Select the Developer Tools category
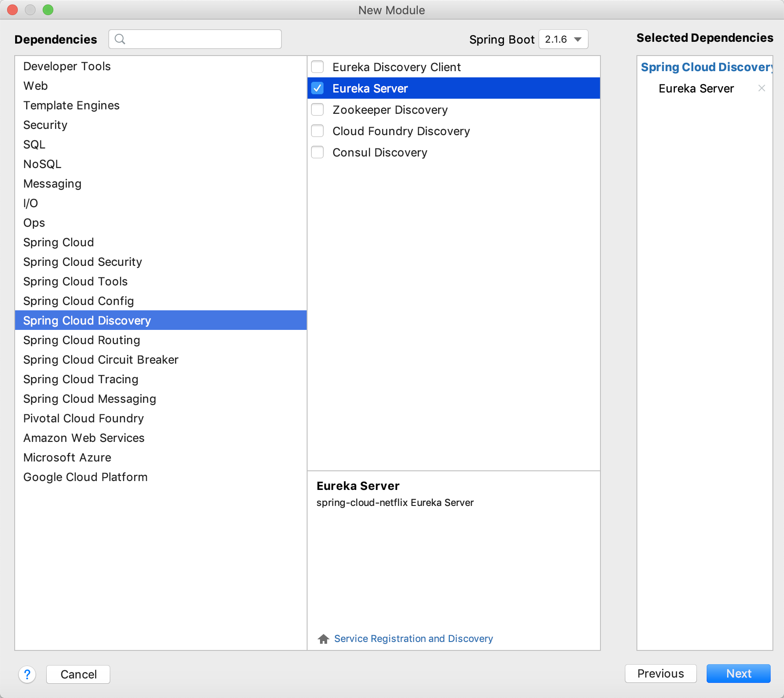This screenshot has width=784, height=698. pyautogui.click(x=67, y=66)
